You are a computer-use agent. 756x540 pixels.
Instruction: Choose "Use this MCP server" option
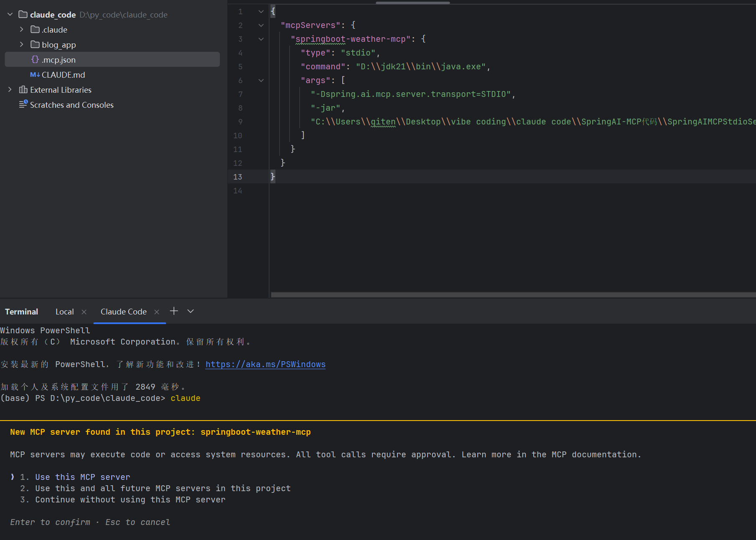tap(83, 477)
